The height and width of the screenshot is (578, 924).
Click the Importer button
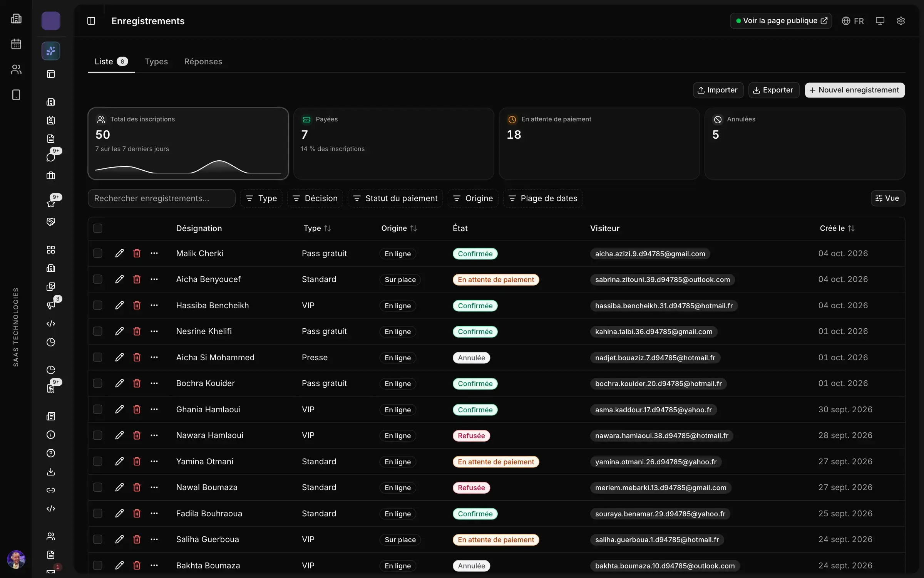click(x=718, y=90)
